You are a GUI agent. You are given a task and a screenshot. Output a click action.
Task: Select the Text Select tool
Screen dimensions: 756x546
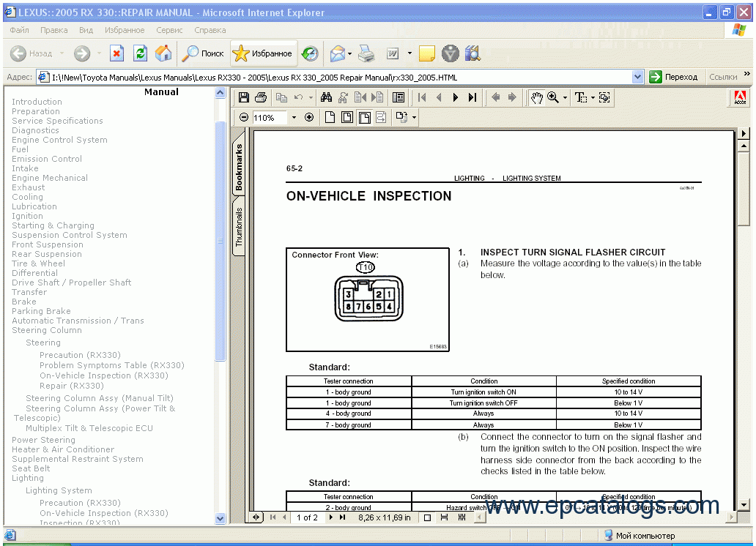[x=581, y=97]
